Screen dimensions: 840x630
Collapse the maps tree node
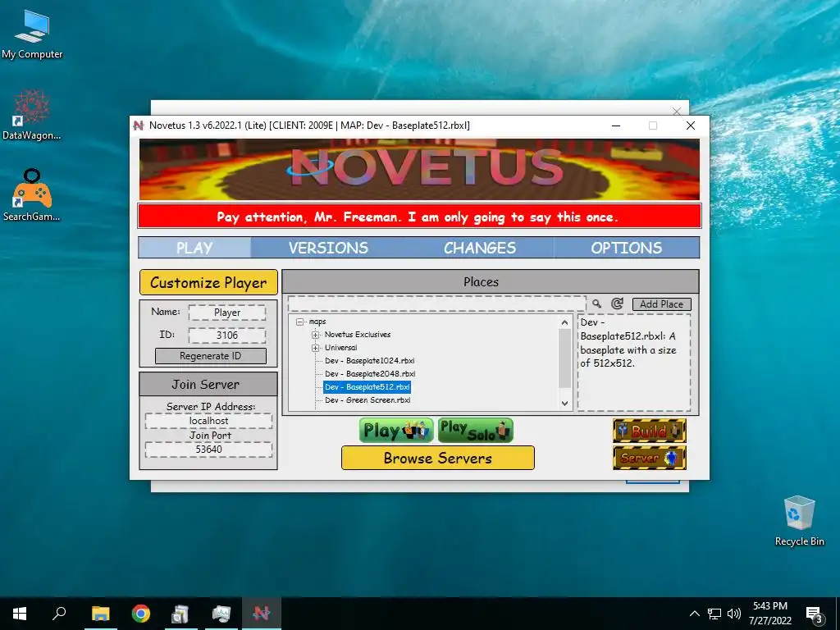[x=300, y=322]
